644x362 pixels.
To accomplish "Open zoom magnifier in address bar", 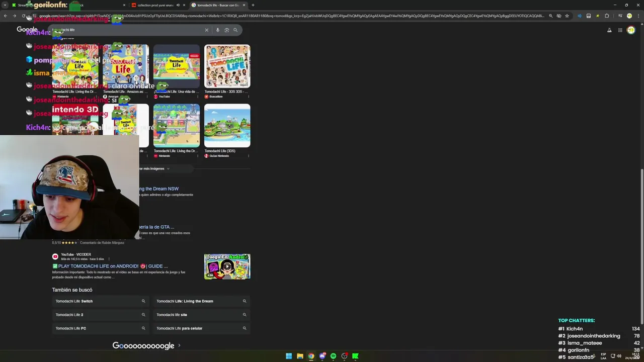I will pyautogui.click(x=550, y=16).
